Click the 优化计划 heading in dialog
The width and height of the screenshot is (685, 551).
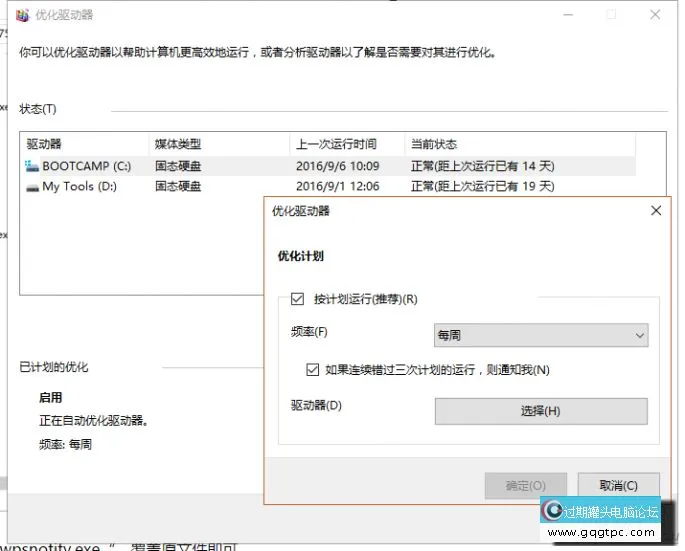301,256
